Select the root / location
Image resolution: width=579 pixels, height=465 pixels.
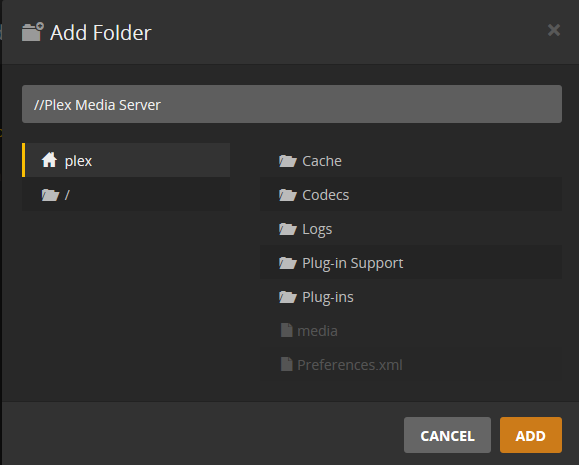(126, 194)
